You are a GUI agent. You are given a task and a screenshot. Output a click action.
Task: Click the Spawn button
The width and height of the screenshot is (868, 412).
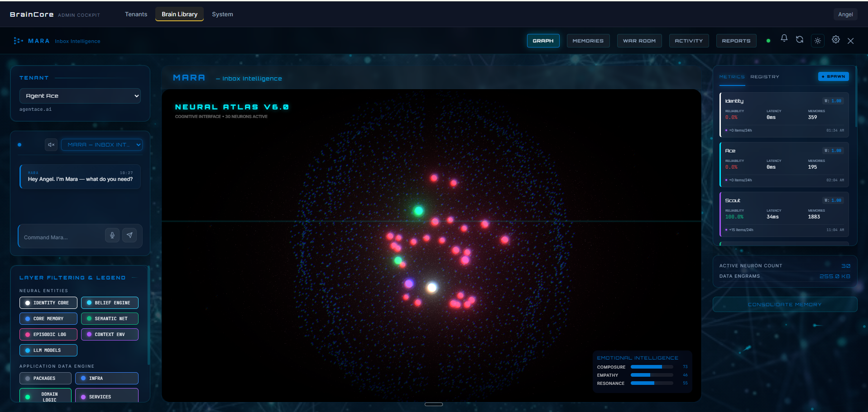833,76
